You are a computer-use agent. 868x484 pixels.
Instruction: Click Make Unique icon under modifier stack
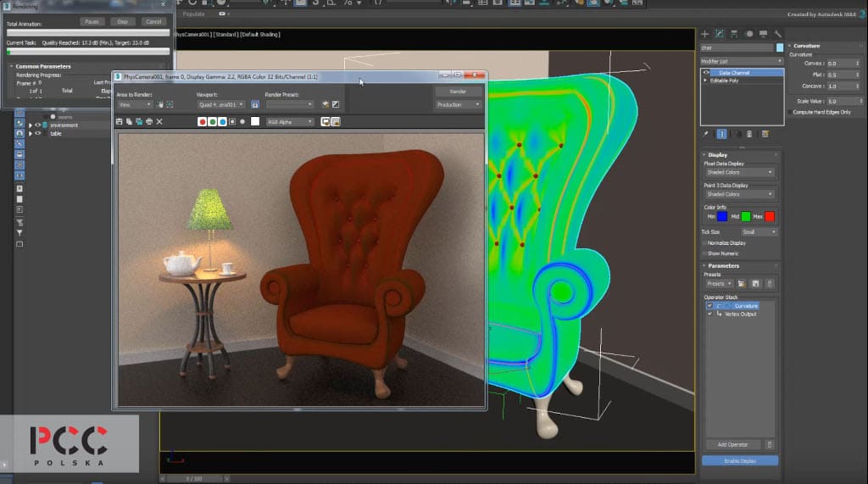(738, 134)
